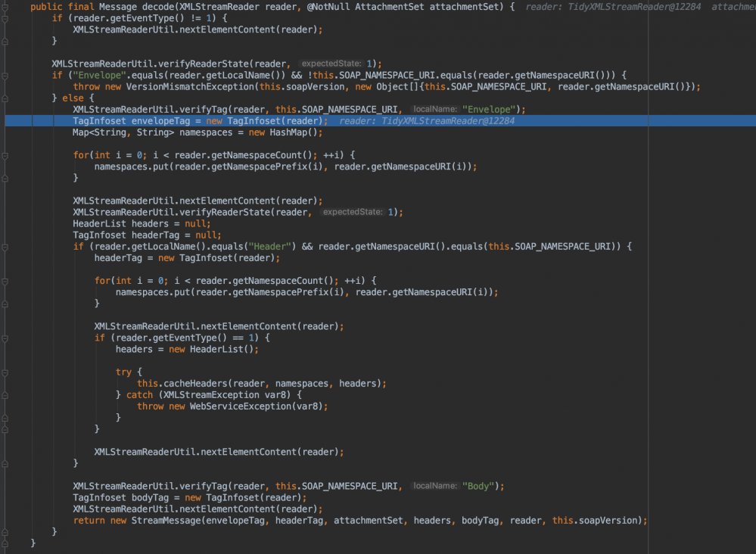Viewport: 756px width, 554px height.
Task: Click the "Body" string literal
Action: click(x=478, y=487)
